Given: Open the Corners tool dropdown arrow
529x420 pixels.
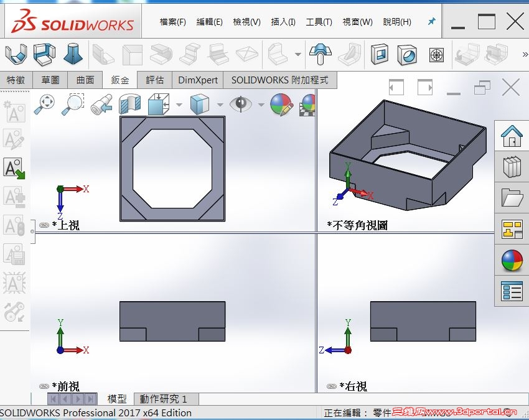Looking at the screenshot, I should point(298,54).
